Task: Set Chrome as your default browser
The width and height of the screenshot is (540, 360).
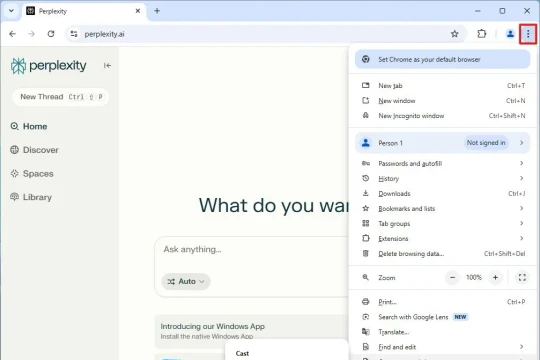Action: [x=443, y=59]
